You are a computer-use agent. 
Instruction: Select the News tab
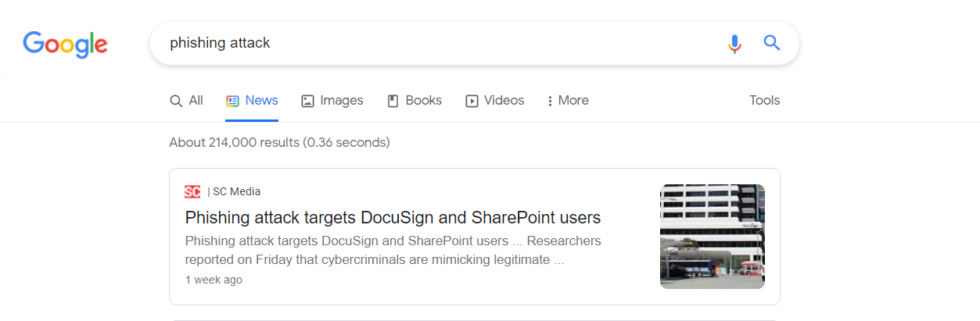tap(252, 101)
